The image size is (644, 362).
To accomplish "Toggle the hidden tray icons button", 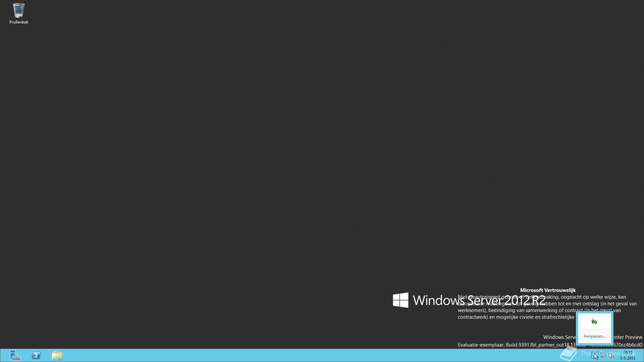I will [x=594, y=356].
